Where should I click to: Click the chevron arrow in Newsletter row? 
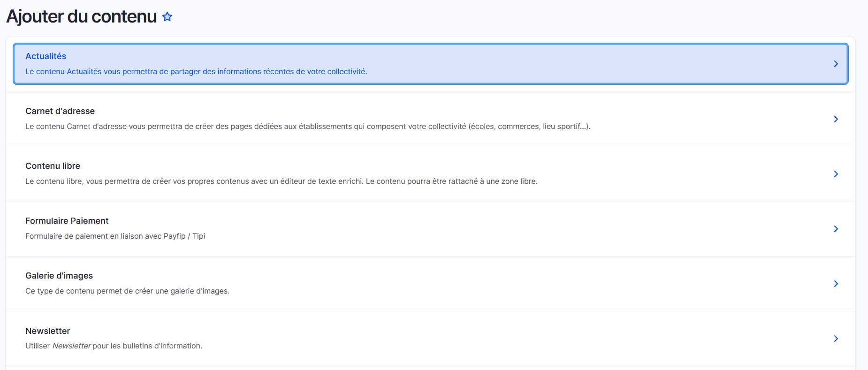[836, 339]
